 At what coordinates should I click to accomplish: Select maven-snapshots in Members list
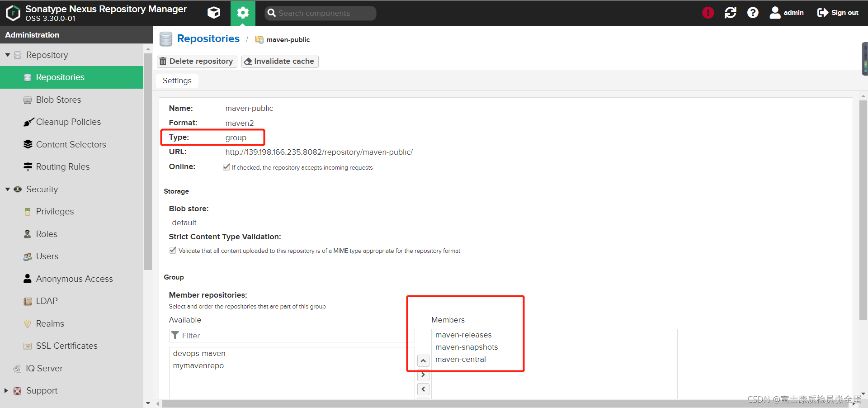[467, 347]
